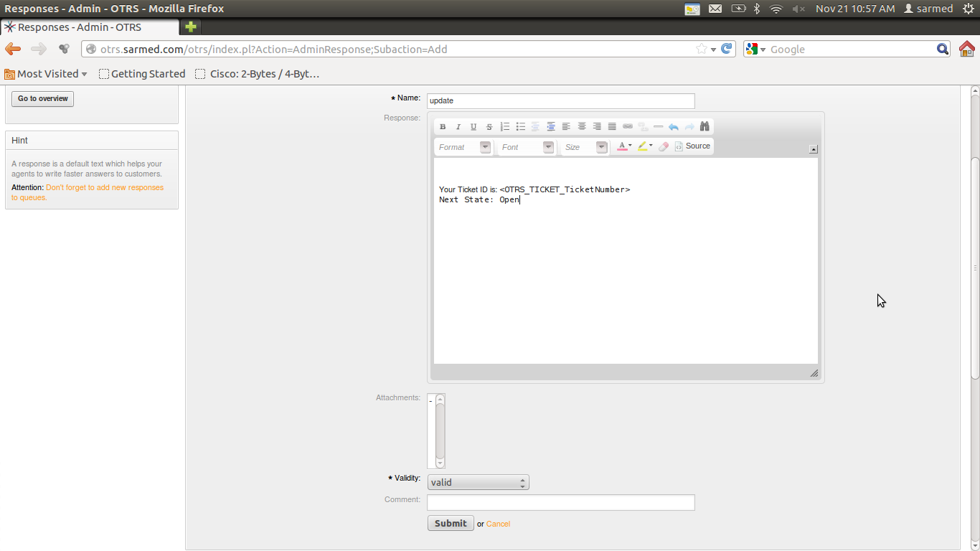This screenshot has height=551, width=980.
Task: Apply italic formatting in the editor
Action: (x=458, y=127)
